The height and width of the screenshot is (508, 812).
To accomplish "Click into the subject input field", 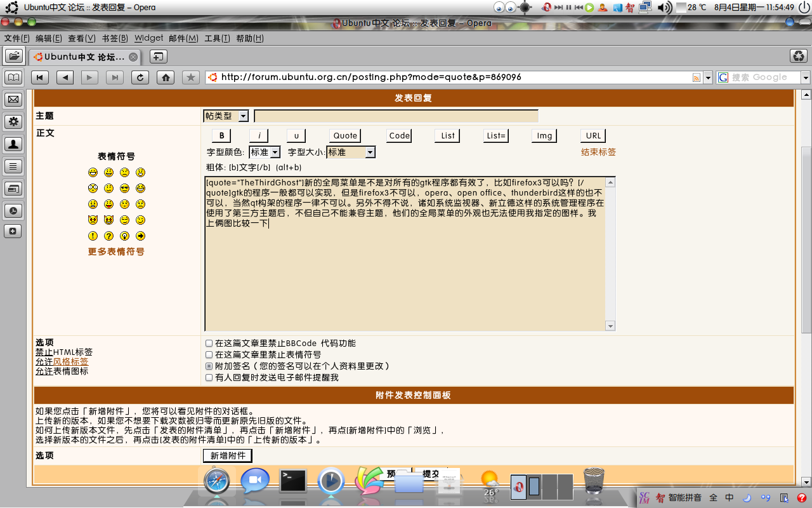I will click(396, 116).
